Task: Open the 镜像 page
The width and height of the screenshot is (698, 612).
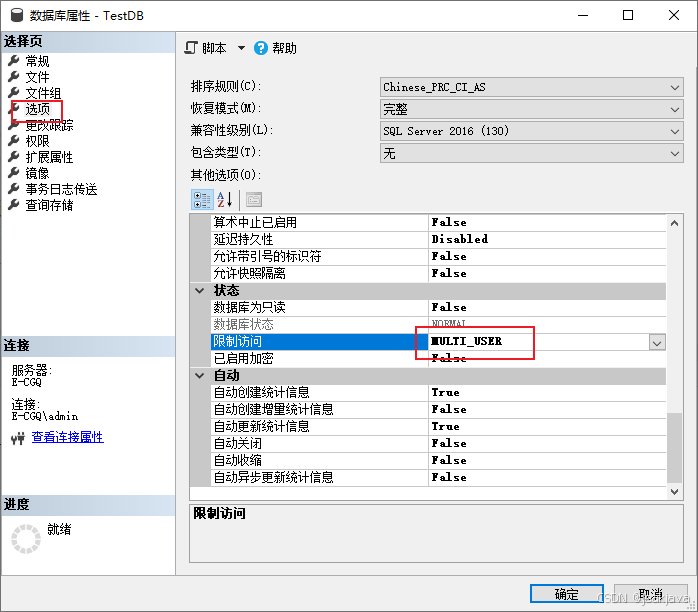Action: click(37, 173)
